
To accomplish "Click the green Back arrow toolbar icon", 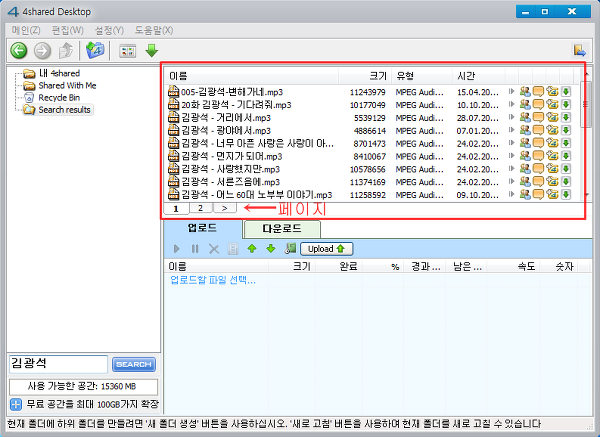I will coord(18,51).
